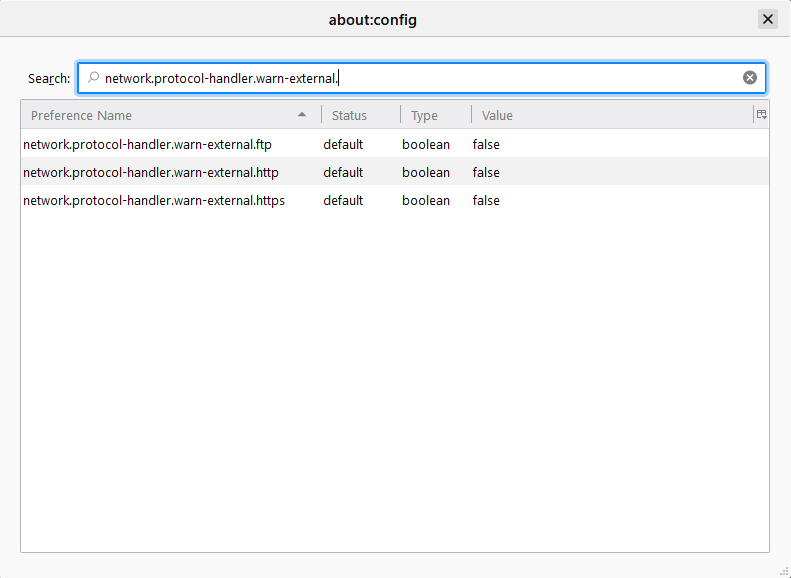Select the warn-external.https preference row
This screenshot has height=578, width=791.
tap(395, 200)
